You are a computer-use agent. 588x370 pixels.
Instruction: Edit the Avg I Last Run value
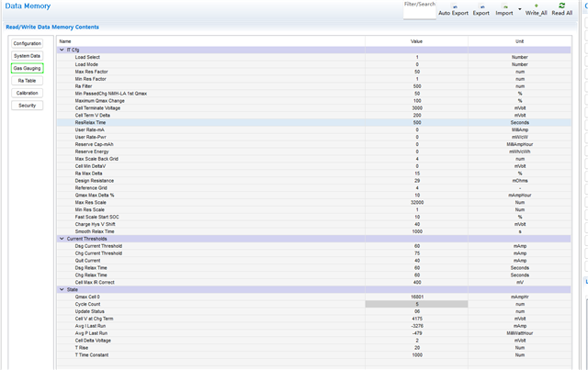pos(416,326)
